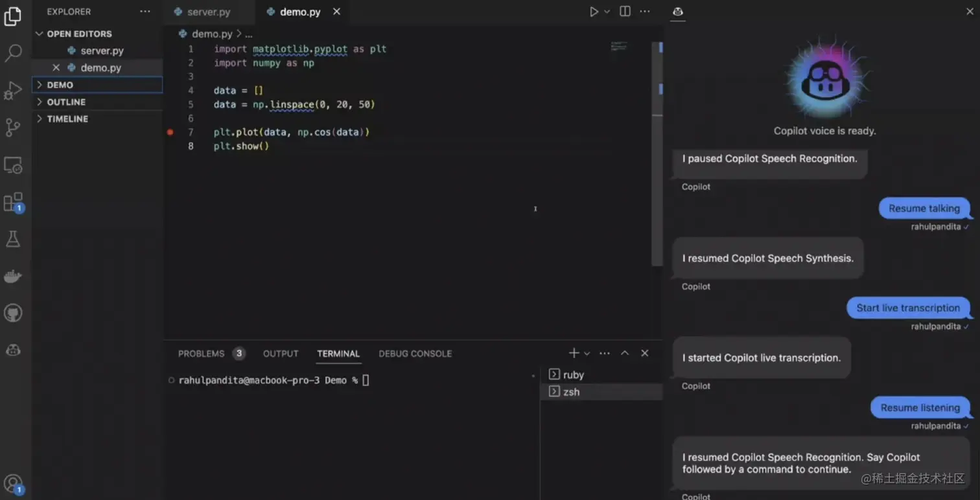
Task: Open the Search view in activity bar
Action: 13,53
